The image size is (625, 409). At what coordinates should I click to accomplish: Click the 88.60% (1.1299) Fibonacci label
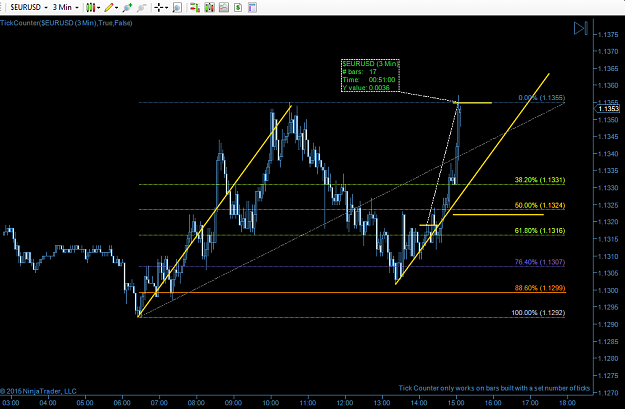pos(540,288)
